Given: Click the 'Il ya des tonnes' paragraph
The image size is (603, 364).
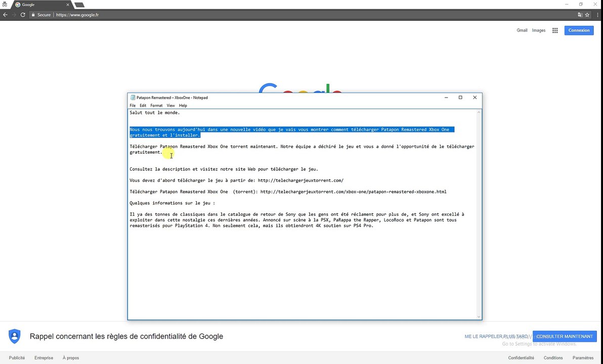Looking at the screenshot, I should pos(297,220).
